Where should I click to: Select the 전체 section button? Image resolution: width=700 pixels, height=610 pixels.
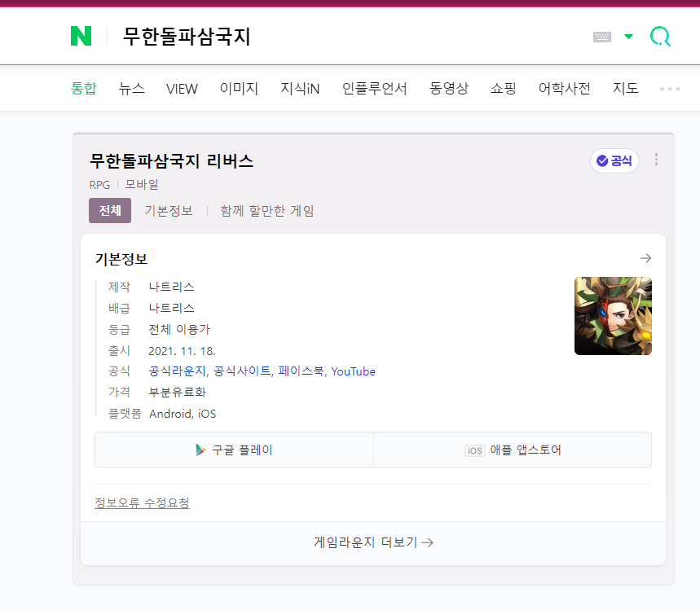click(x=110, y=210)
